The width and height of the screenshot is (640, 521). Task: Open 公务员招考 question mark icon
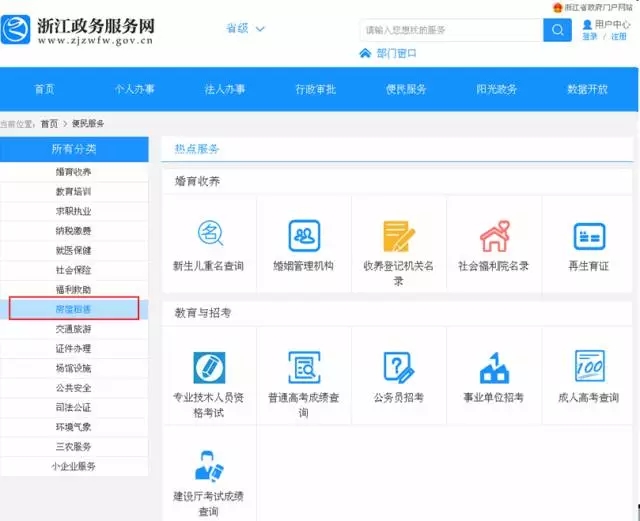tap(398, 367)
